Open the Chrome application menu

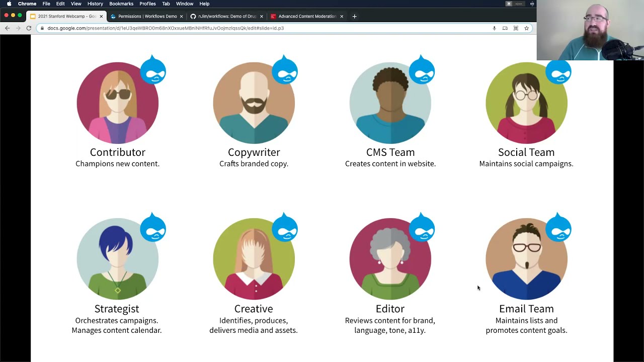[27, 4]
